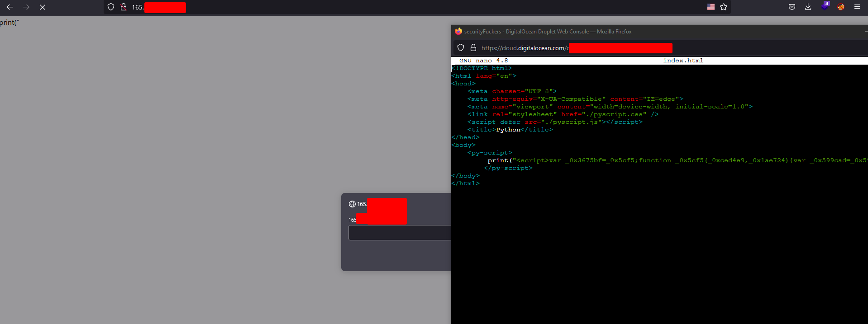This screenshot has height=324, width=868.
Task: Bookmark this page with the star
Action: [724, 7]
